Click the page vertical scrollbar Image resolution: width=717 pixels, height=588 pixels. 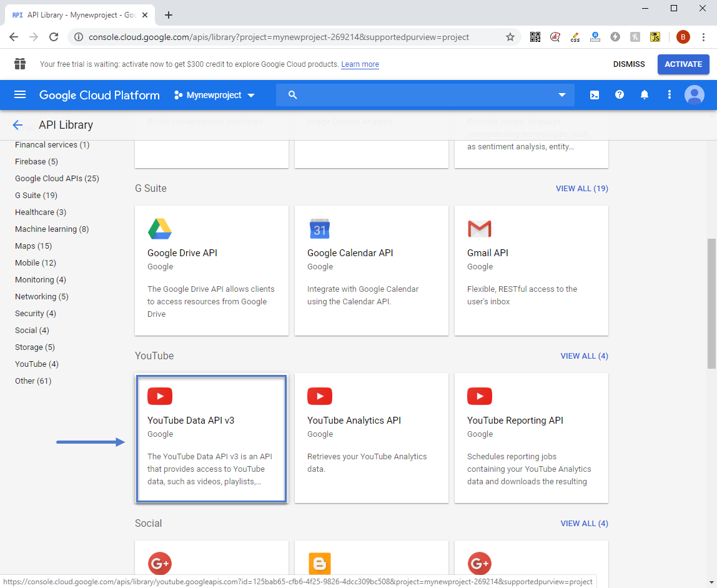(712, 303)
